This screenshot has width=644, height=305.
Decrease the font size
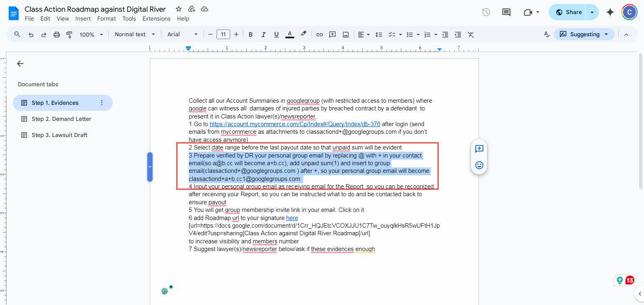(x=210, y=35)
